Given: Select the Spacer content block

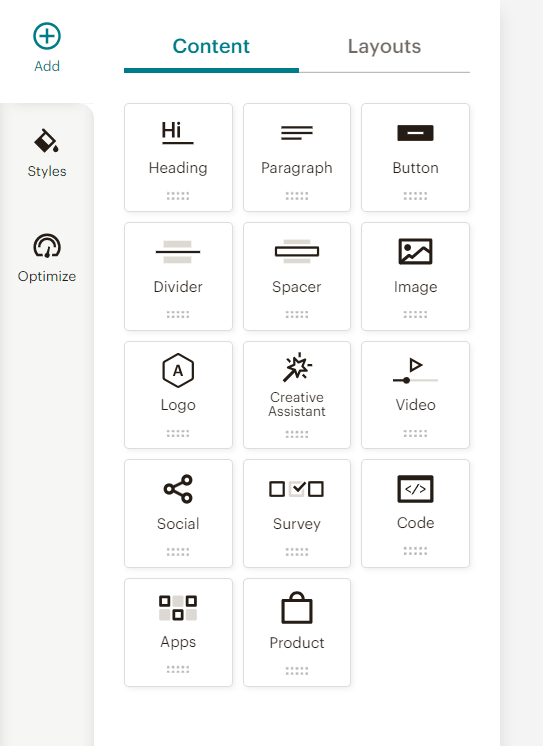Looking at the screenshot, I should pyautogui.click(x=296, y=276).
